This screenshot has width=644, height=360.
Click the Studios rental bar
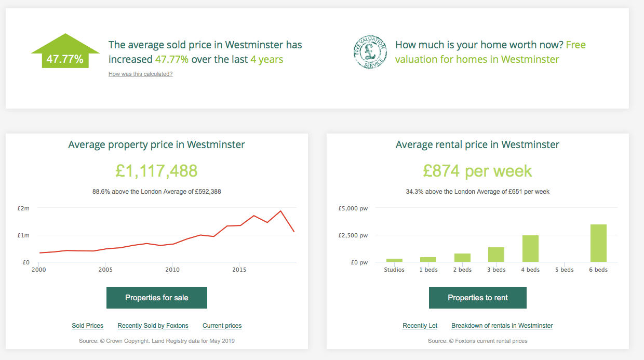click(x=394, y=260)
